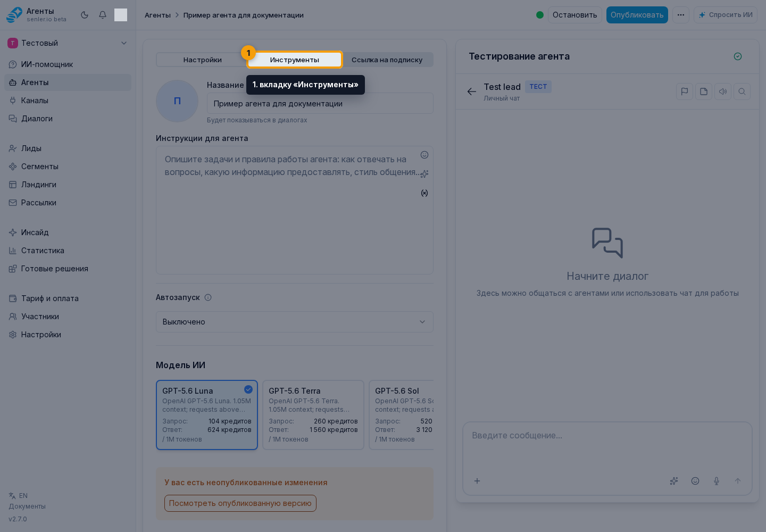The height and width of the screenshot is (532, 766).
Task: Click the flag icon in chat header
Action: (x=685, y=92)
